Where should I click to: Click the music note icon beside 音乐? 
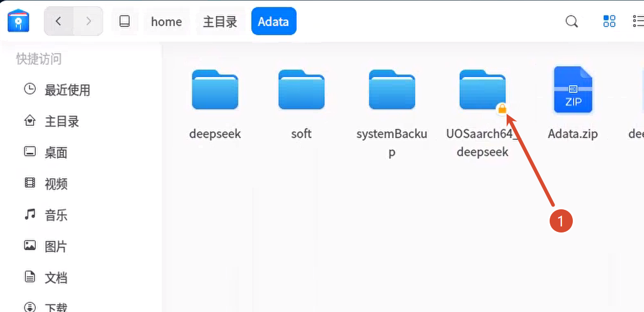(x=30, y=214)
